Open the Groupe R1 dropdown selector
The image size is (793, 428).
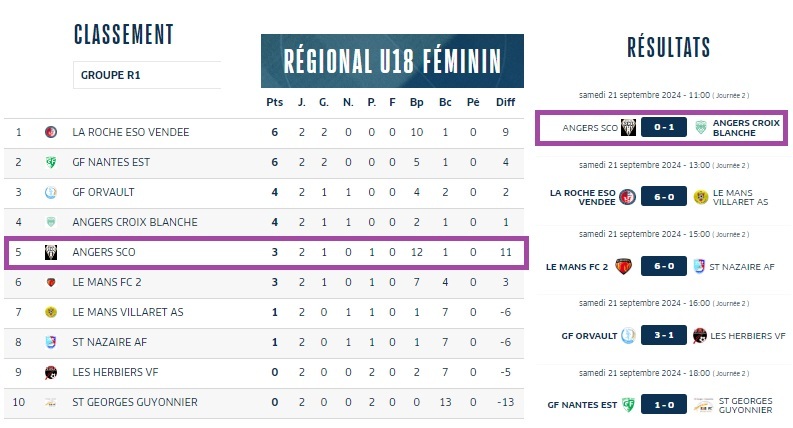[x=147, y=75]
